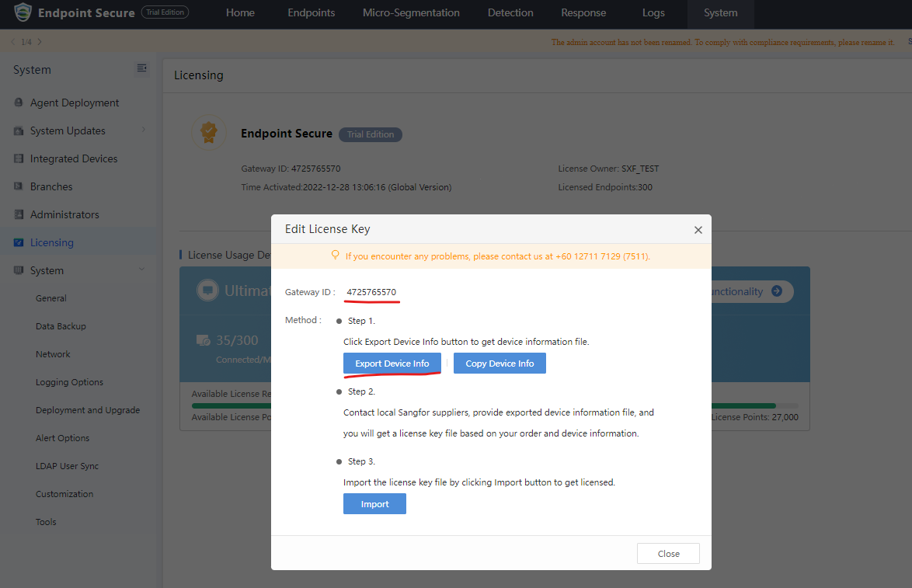This screenshot has width=912, height=588.
Task: Open the Endpoints tab
Action: point(312,12)
